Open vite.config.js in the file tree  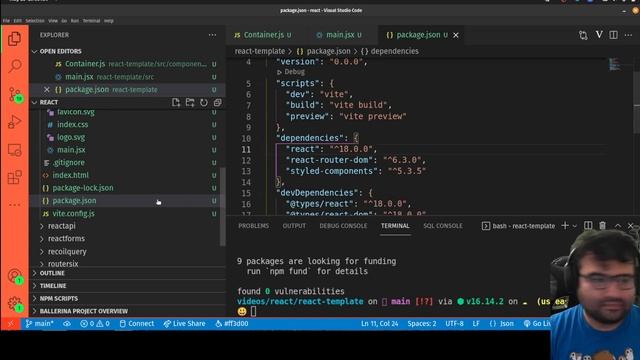tap(73, 213)
